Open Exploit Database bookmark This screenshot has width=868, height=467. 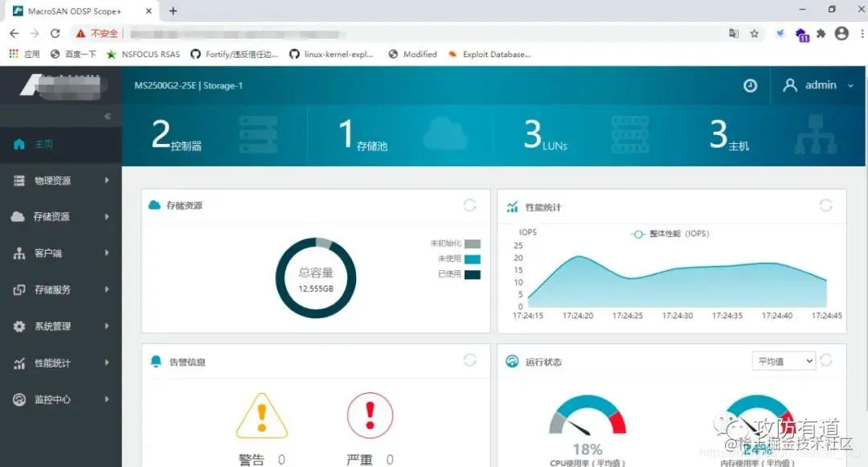(490, 54)
